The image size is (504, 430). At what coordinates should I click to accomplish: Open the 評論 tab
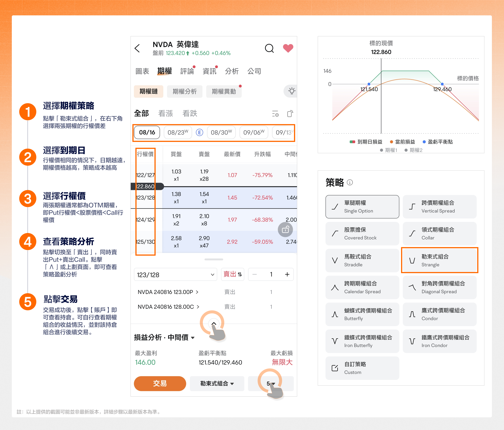[x=187, y=71]
